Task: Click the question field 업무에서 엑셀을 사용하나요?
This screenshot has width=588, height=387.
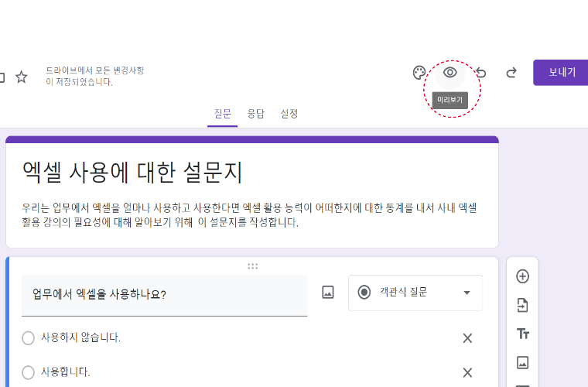Action: coord(164,295)
